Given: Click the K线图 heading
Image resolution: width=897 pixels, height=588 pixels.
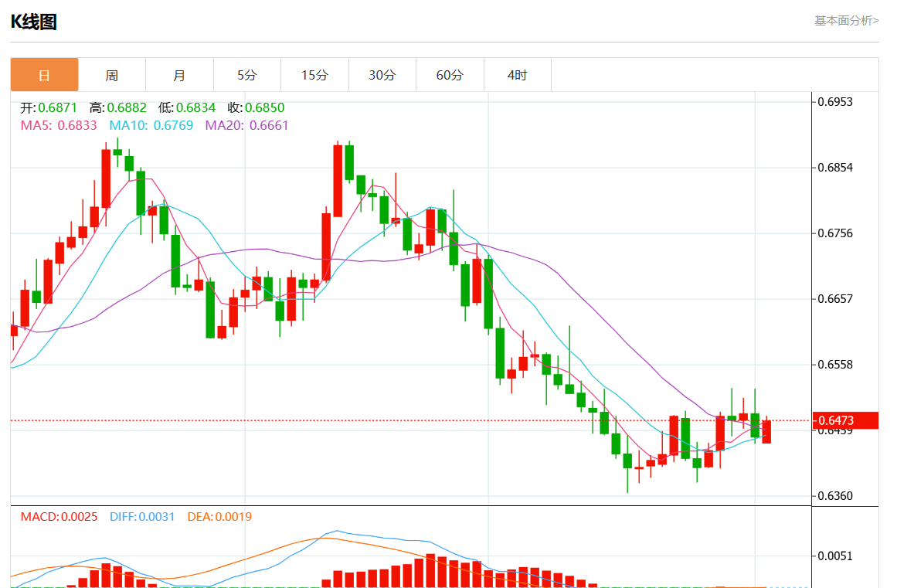Looking at the screenshot, I should (34, 22).
